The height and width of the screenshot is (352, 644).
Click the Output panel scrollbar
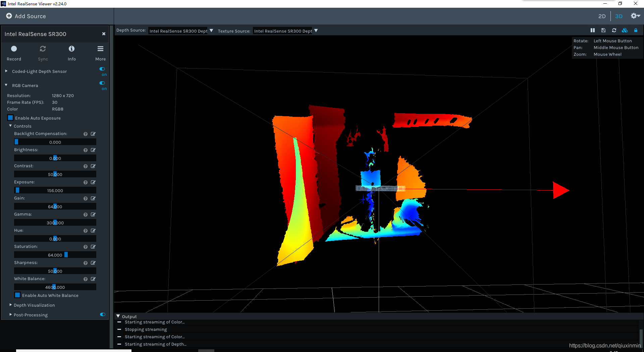pos(641,339)
